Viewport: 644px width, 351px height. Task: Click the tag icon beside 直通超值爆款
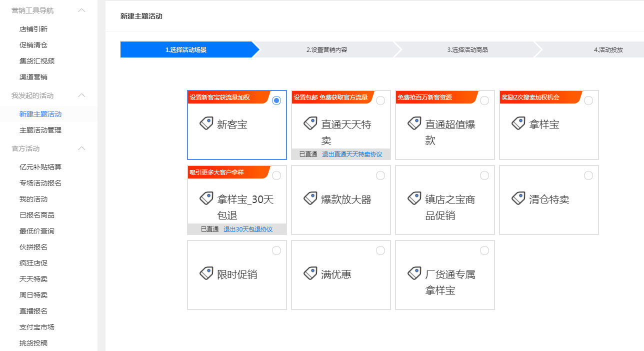[x=414, y=123]
